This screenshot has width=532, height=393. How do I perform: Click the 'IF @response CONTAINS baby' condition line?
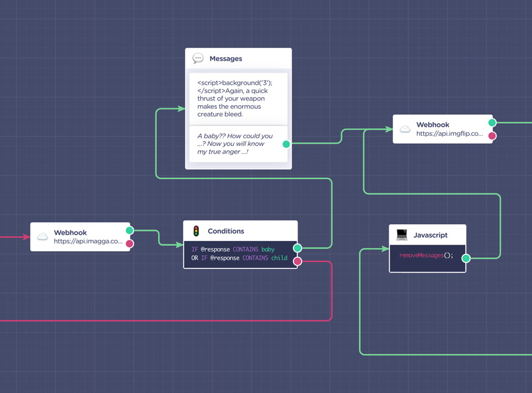[233, 249]
